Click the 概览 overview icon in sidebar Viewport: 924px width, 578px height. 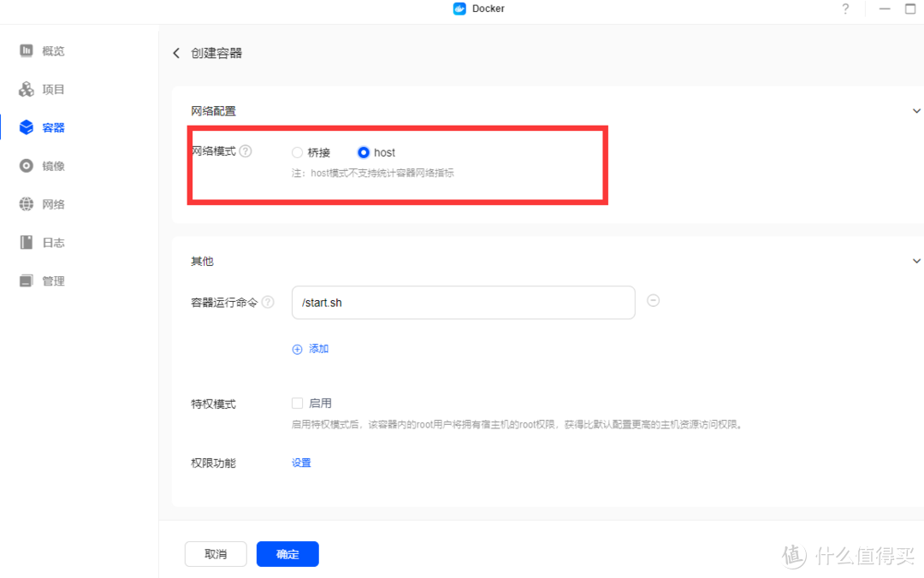(x=27, y=51)
